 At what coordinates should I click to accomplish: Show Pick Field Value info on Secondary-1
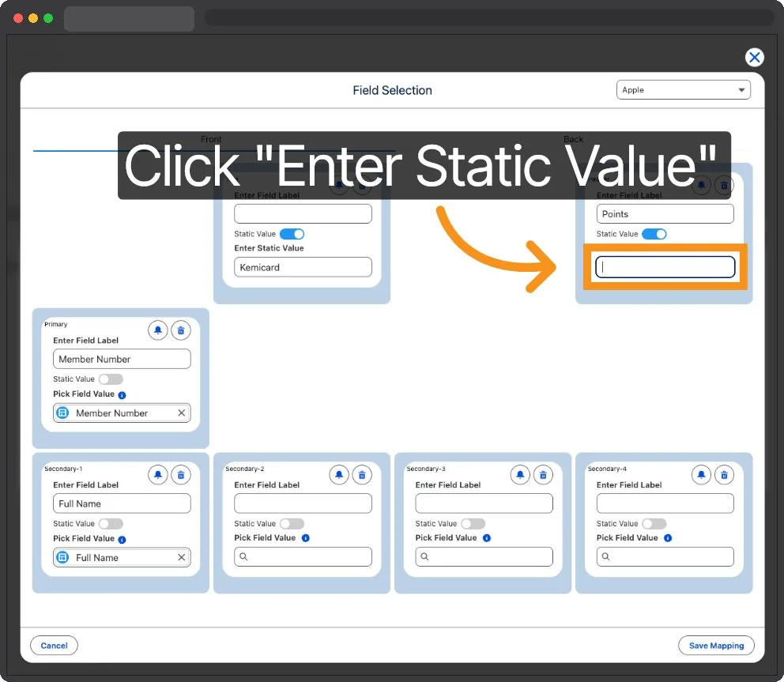(122, 540)
